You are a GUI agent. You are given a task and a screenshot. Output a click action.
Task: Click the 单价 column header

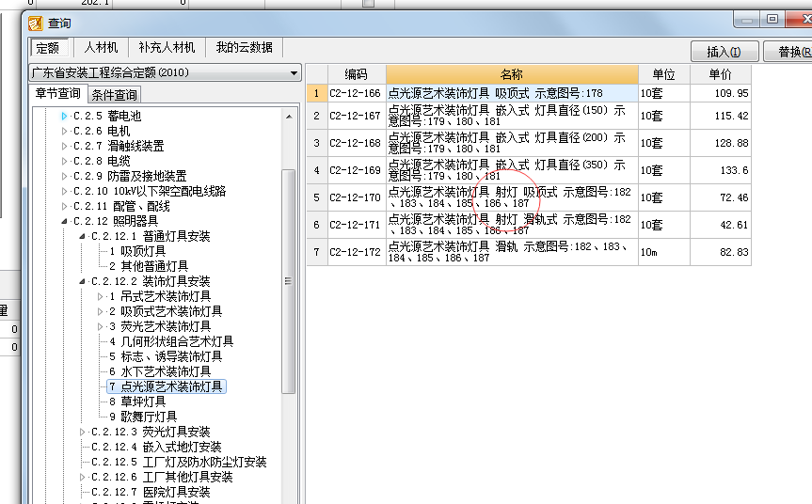(721, 74)
